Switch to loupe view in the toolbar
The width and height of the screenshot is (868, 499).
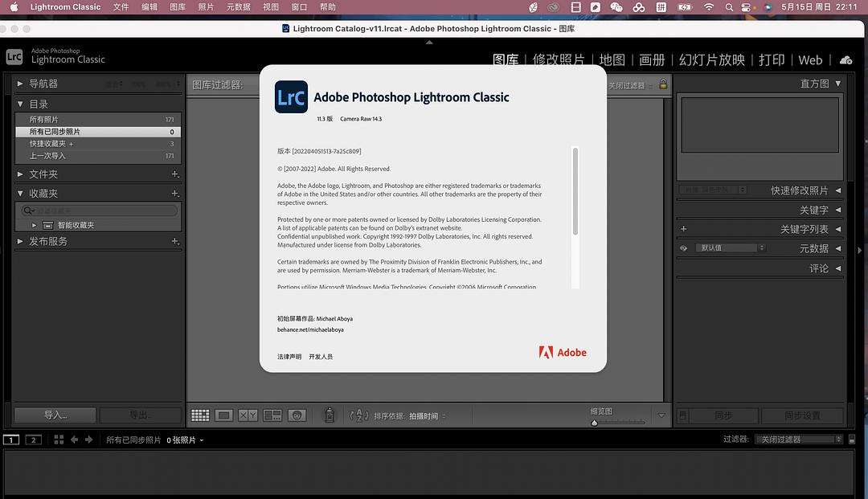click(x=223, y=415)
